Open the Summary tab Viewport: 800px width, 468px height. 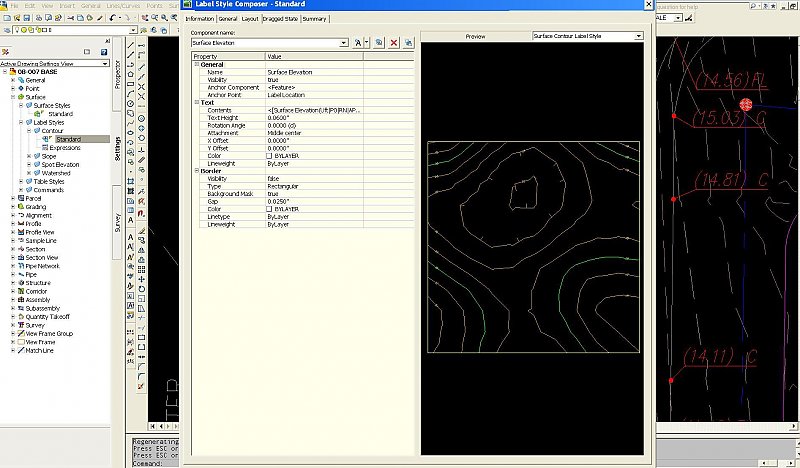tap(315, 19)
